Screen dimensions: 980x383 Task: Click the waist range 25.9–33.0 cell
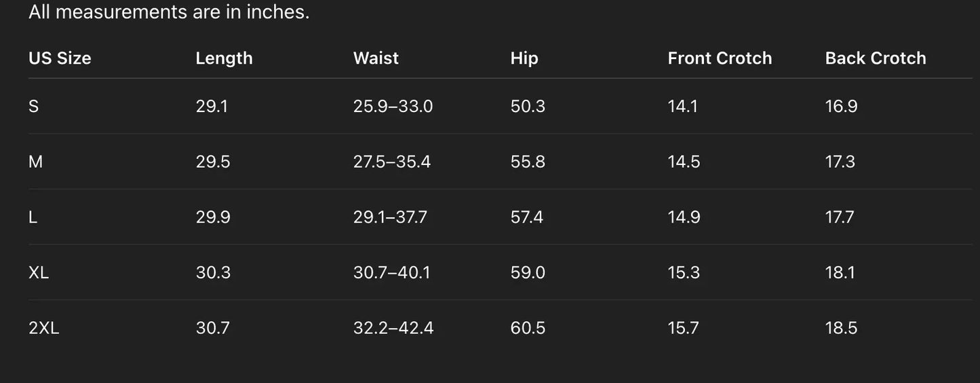pos(393,107)
